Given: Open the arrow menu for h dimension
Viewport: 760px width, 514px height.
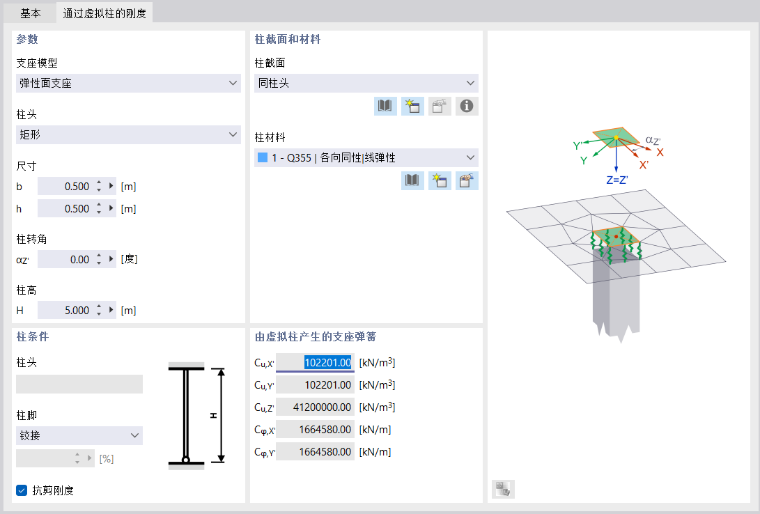Looking at the screenshot, I should tap(111, 209).
